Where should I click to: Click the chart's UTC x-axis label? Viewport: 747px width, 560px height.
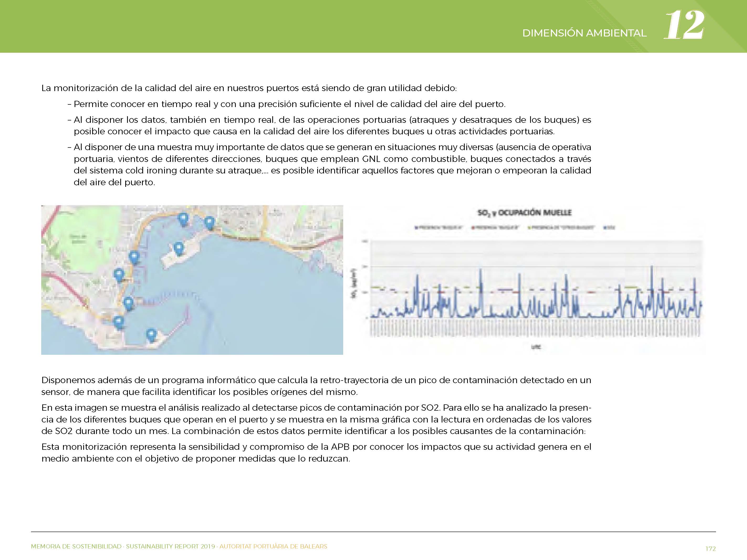[536, 347]
